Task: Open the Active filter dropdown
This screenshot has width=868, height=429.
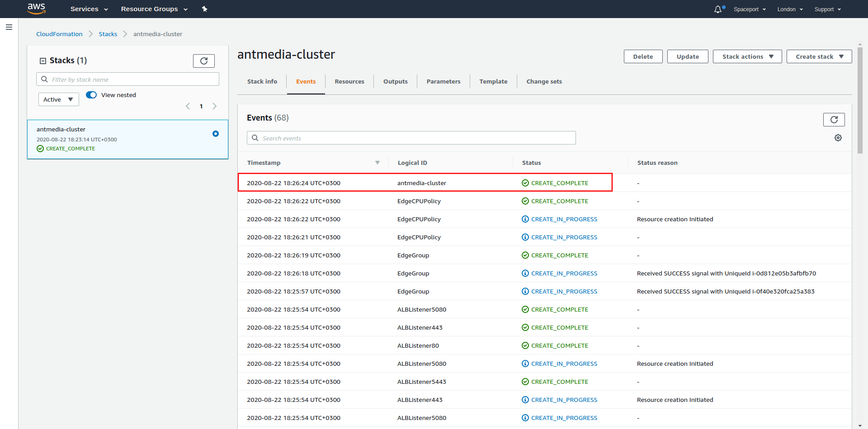Action: tap(59, 99)
